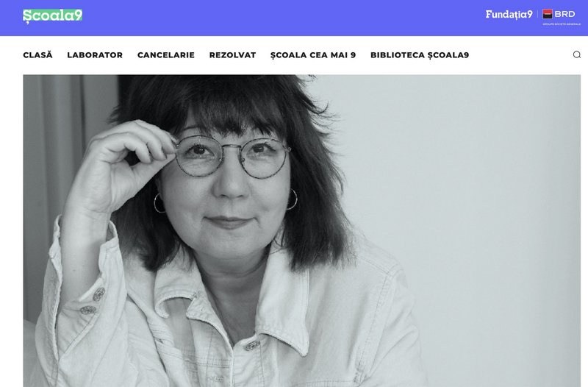Click the Școala9 green logo
This screenshot has height=387, width=588.
[x=52, y=16]
